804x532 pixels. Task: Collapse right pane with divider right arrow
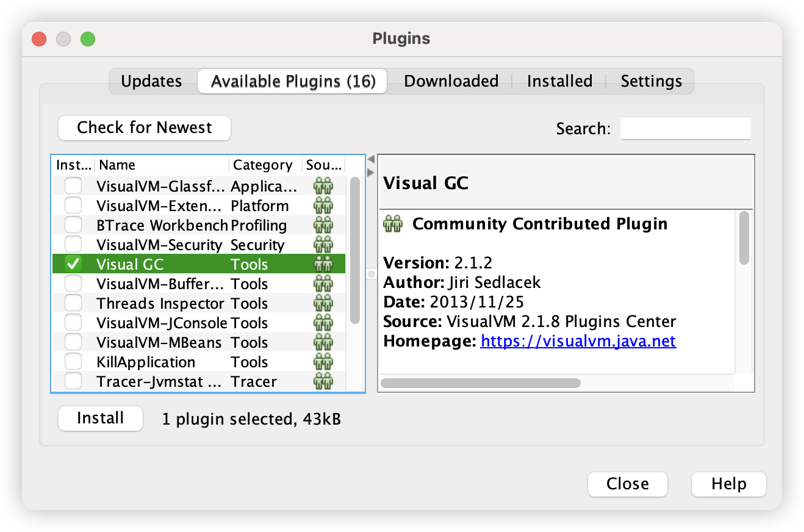tap(371, 172)
